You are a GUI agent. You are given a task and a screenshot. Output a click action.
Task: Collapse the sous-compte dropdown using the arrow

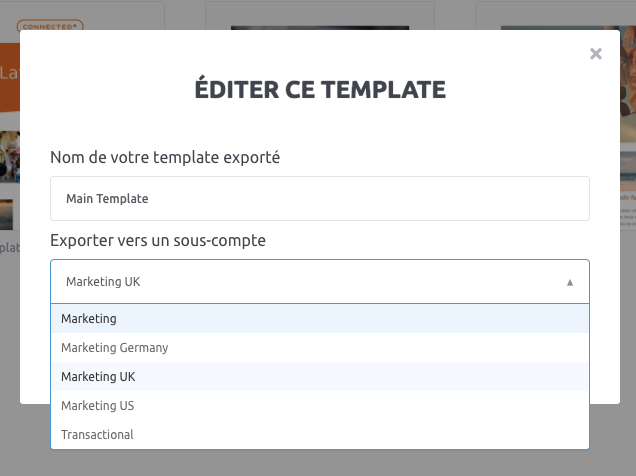[569, 282]
